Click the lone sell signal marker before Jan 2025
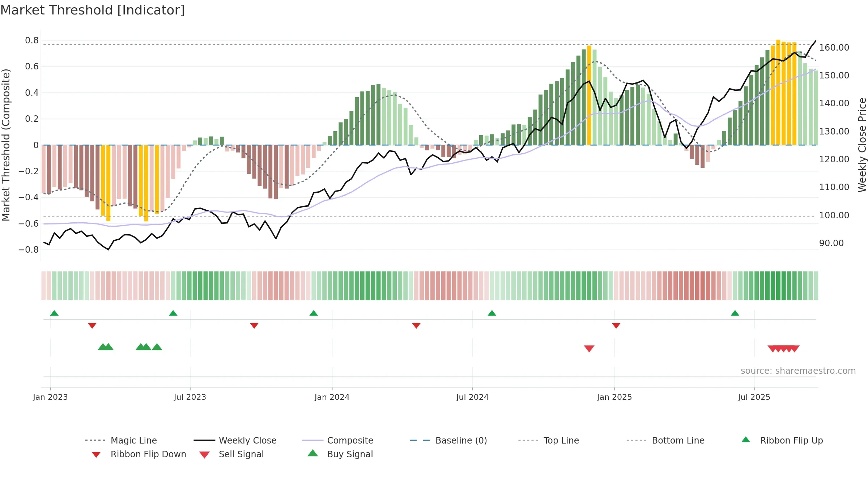Screen dimensions: 868x488 click(x=589, y=348)
